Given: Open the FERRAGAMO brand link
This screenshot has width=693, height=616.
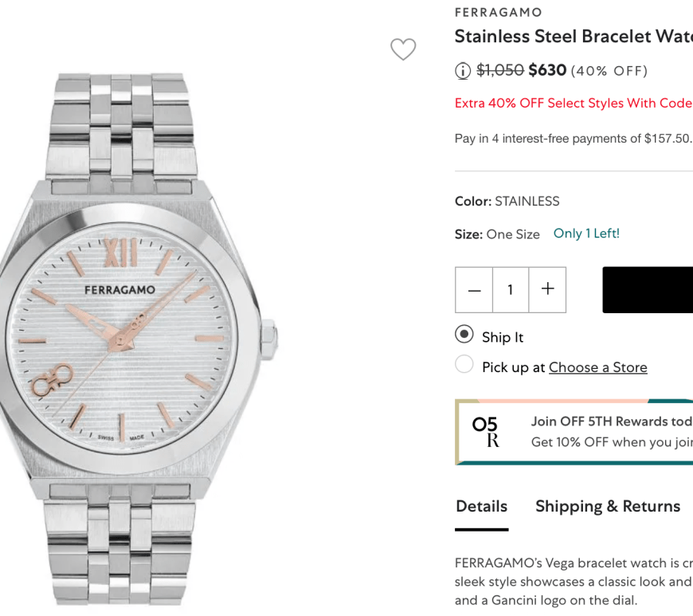Looking at the screenshot, I should (498, 13).
